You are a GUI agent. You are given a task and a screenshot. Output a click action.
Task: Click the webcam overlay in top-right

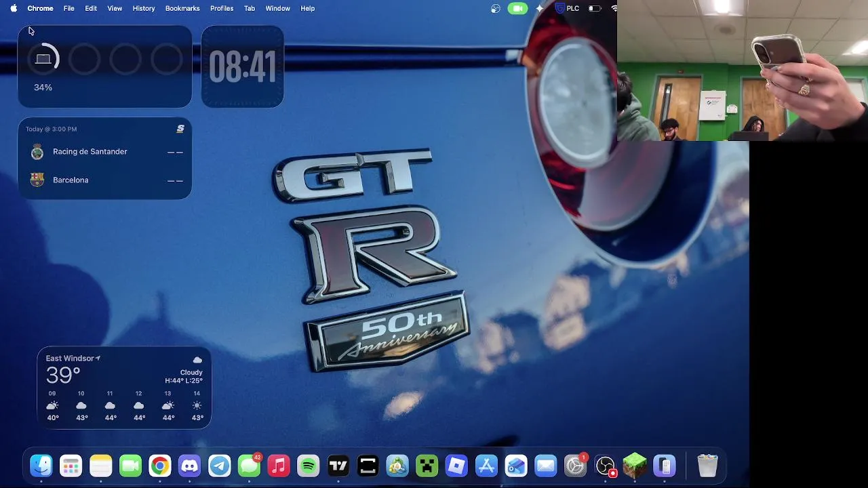pos(743,70)
